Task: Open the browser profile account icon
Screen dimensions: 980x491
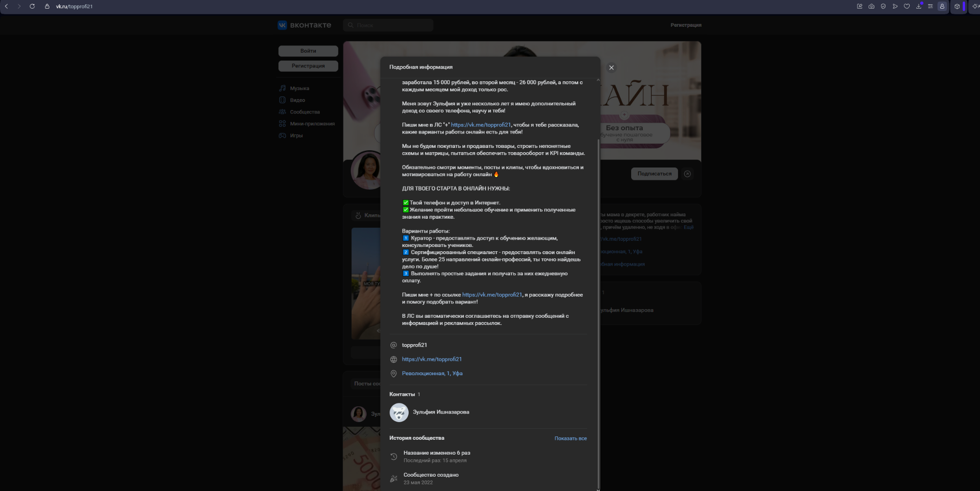Action: point(942,6)
